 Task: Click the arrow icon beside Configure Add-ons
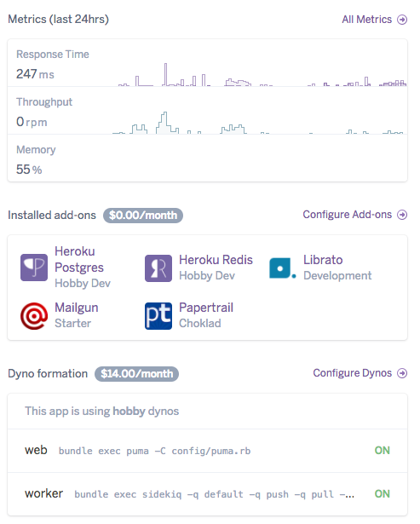402,215
